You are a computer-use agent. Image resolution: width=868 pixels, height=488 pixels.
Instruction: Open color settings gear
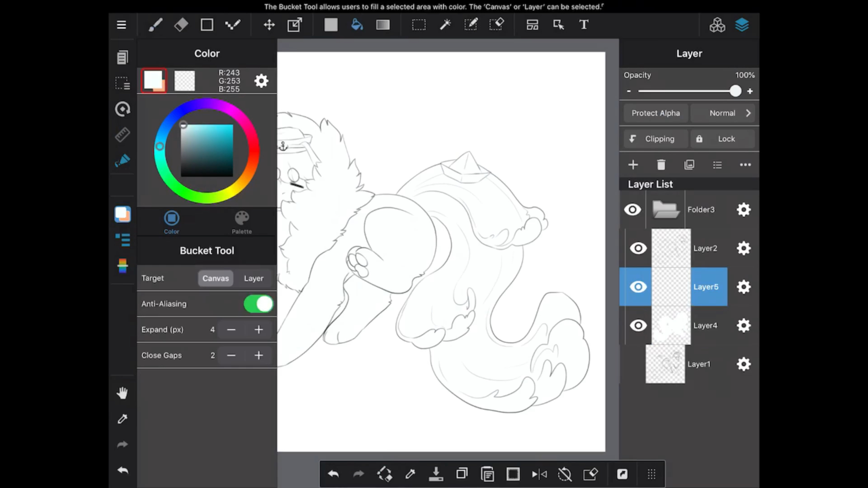261,81
